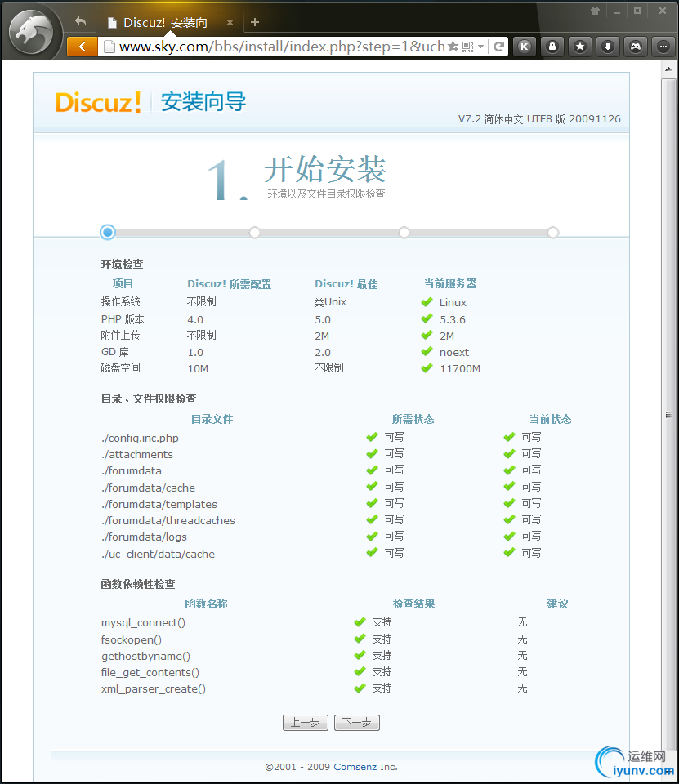
Task: Click the text fsockopen()
Action: 132,640
